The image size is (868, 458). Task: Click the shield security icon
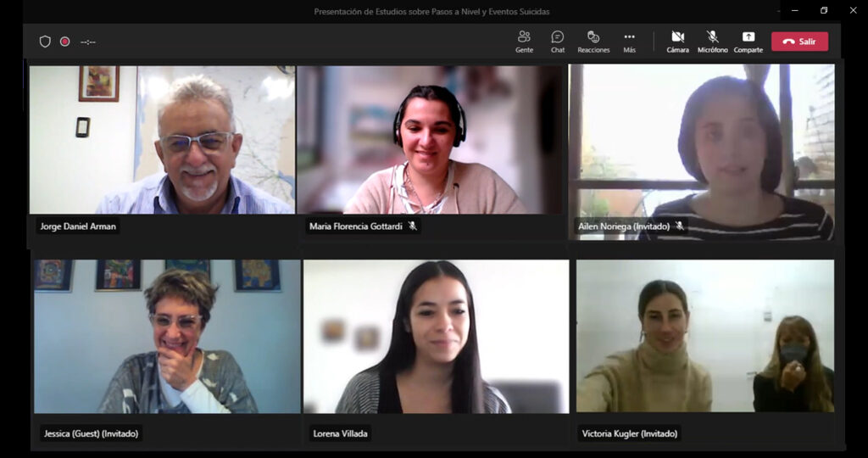pos(45,42)
